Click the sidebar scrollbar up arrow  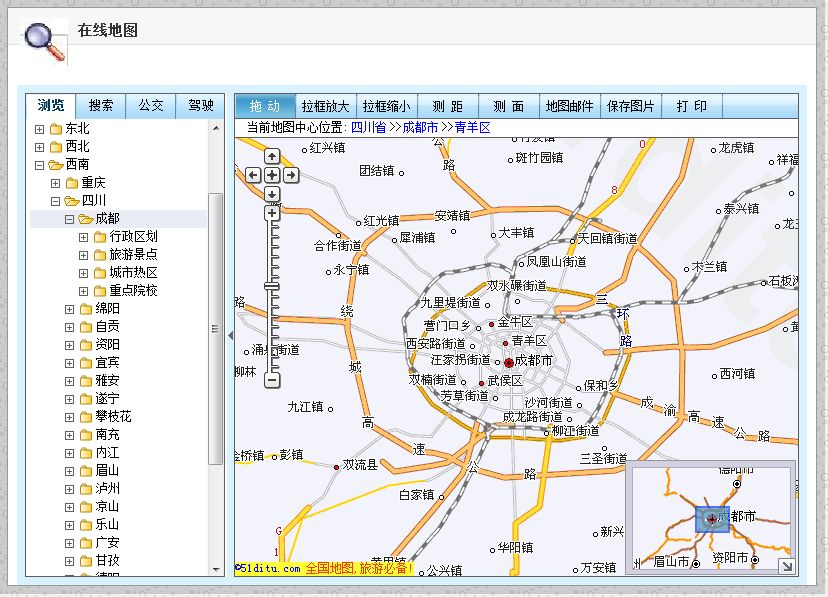point(216,128)
